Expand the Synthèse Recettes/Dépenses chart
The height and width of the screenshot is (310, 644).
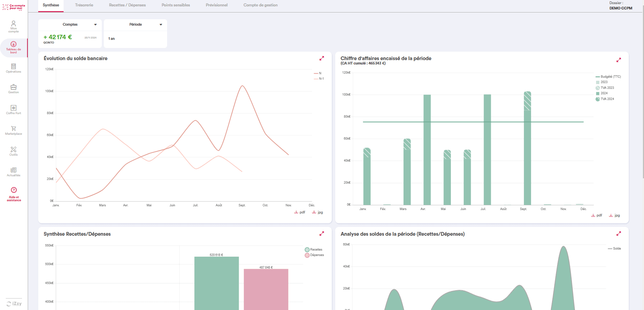tap(322, 234)
